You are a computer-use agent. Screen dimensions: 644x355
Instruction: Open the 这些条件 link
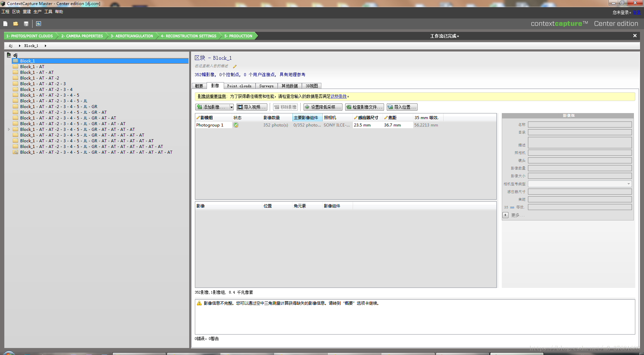click(339, 96)
